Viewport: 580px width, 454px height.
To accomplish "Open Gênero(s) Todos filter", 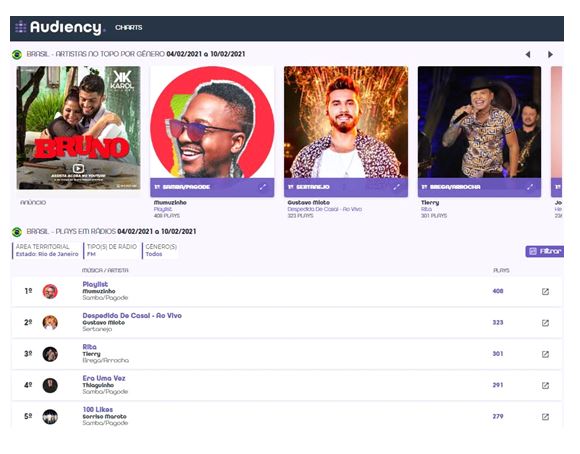I will click(161, 250).
